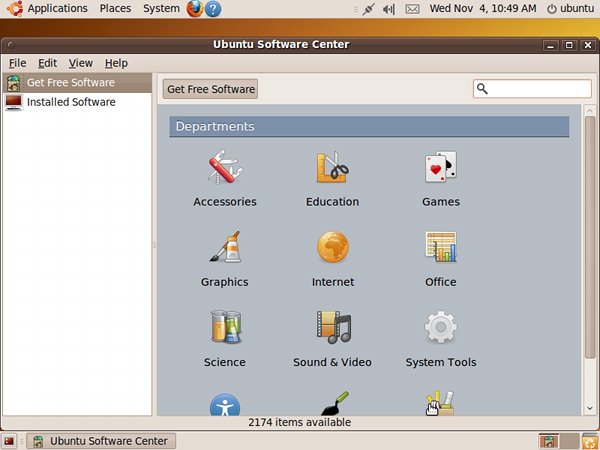Click the System Tools label
The image size is (600, 450).
click(441, 362)
